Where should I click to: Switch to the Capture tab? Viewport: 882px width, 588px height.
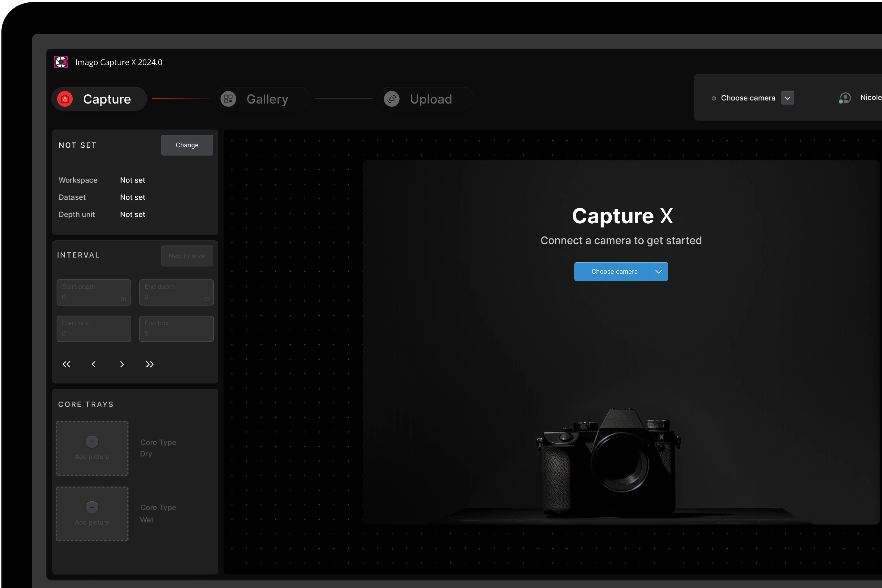click(99, 99)
